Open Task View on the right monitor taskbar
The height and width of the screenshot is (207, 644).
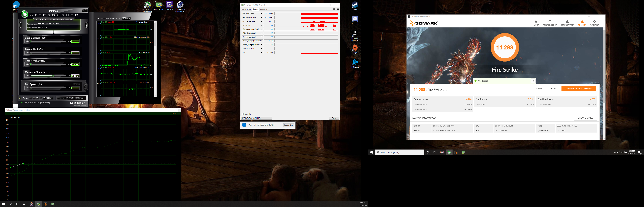435,152
